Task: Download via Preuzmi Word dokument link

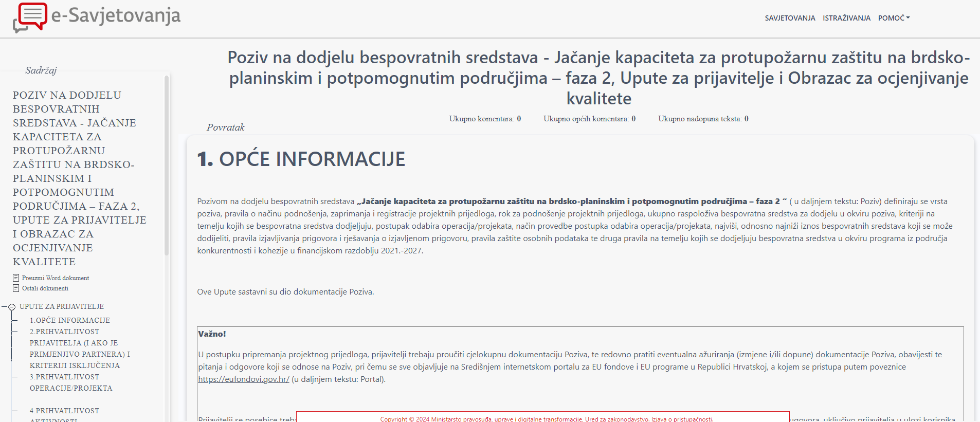Action: tap(56, 278)
